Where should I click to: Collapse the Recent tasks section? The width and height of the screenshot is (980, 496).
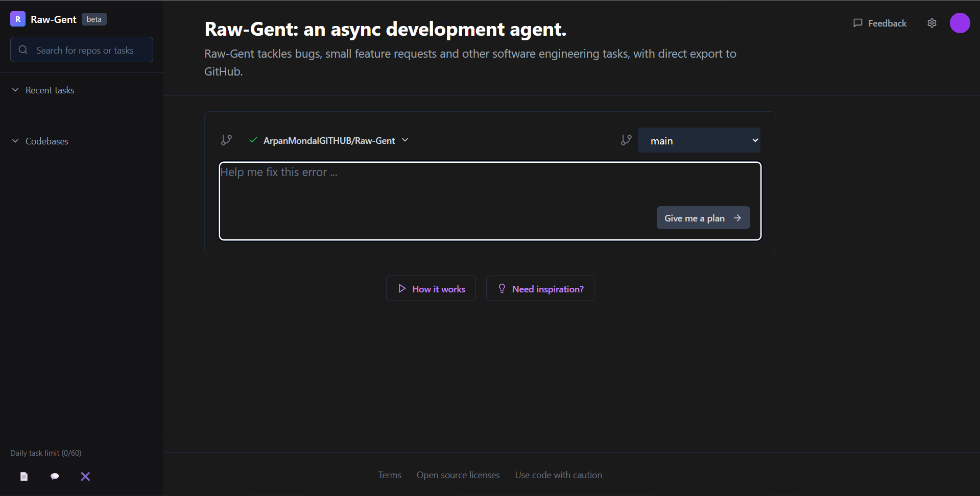point(43,90)
